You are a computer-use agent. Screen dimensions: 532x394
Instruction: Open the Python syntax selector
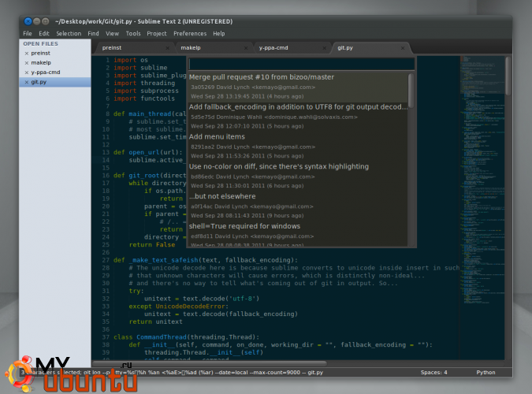(485, 372)
